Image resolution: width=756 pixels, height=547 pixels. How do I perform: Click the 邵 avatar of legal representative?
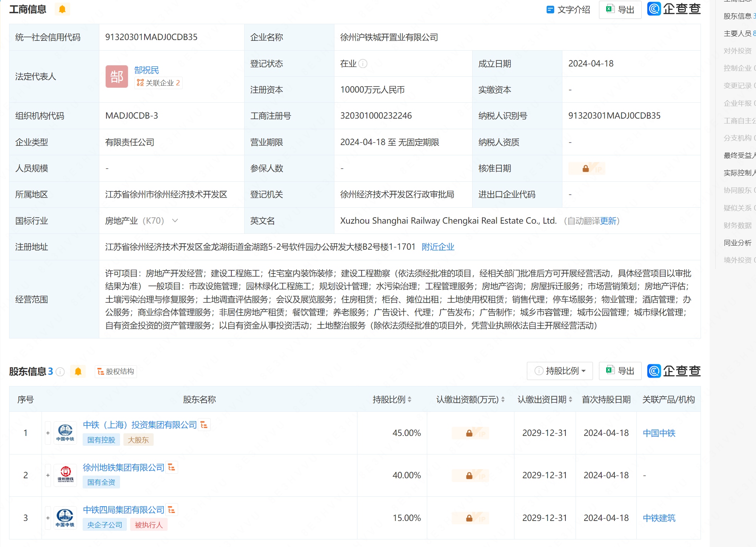pyautogui.click(x=117, y=77)
